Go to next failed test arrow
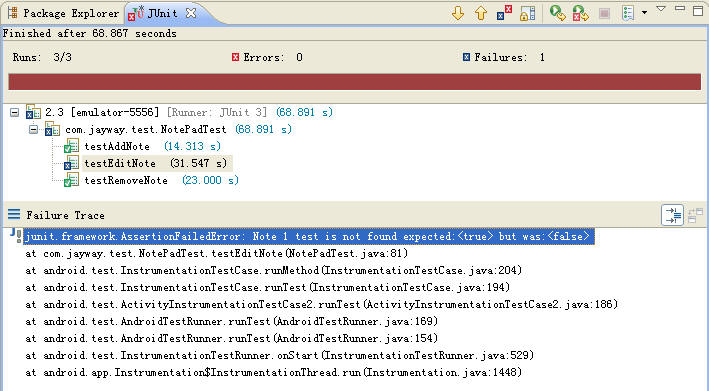The image size is (709, 391). click(x=458, y=13)
